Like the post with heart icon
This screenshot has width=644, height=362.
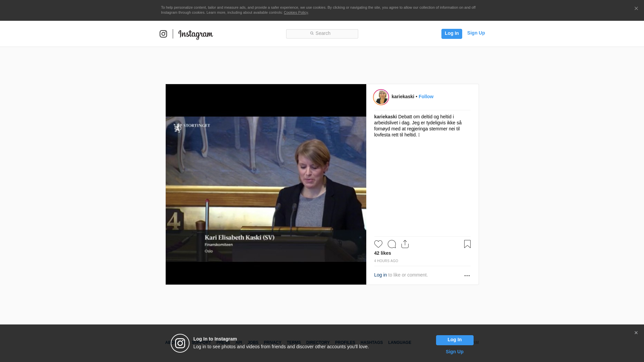378,244
